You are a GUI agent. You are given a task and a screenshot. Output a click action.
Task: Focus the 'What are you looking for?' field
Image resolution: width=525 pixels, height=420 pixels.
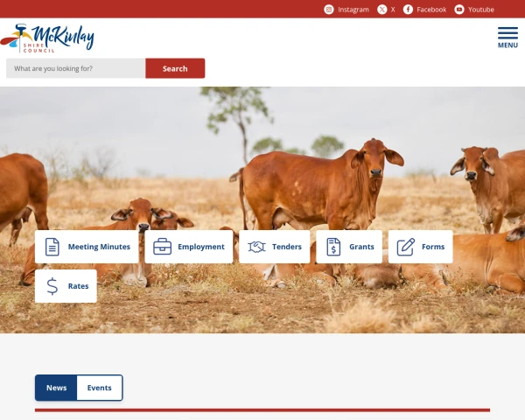(76, 68)
